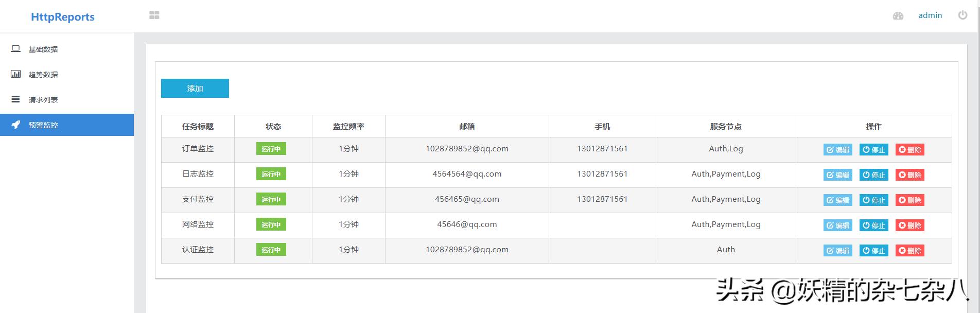980x313 pixels.
Task: Click the 服务节点 column header
Action: [726, 126]
